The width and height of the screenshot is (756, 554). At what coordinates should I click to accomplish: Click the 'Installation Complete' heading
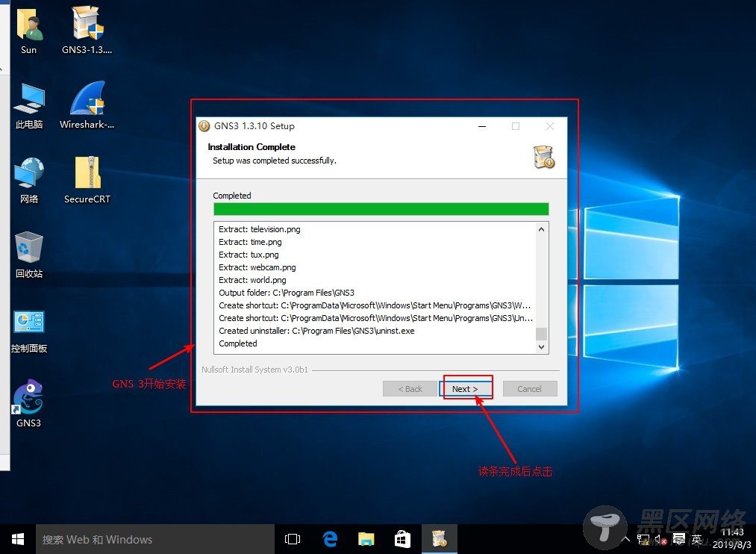point(252,146)
